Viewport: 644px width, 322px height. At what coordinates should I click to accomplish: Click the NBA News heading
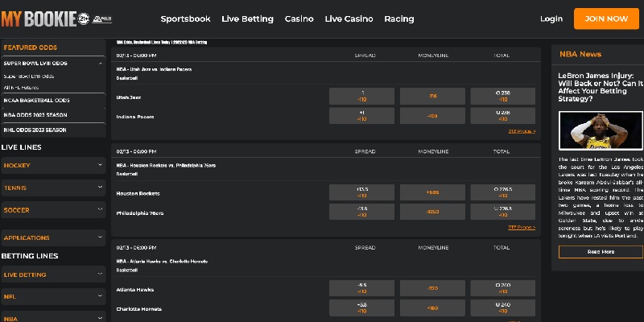coord(580,54)
